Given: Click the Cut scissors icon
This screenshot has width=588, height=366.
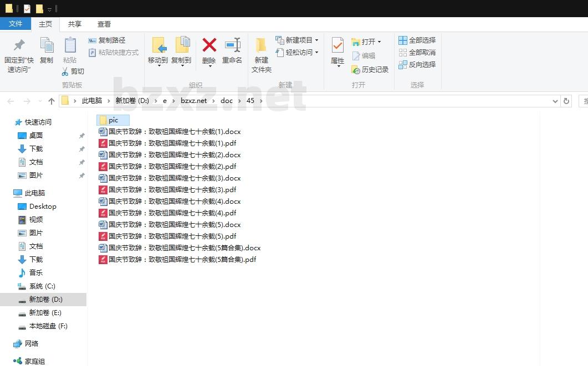Looking at the screenshot, I should click(x=65, y=71).
